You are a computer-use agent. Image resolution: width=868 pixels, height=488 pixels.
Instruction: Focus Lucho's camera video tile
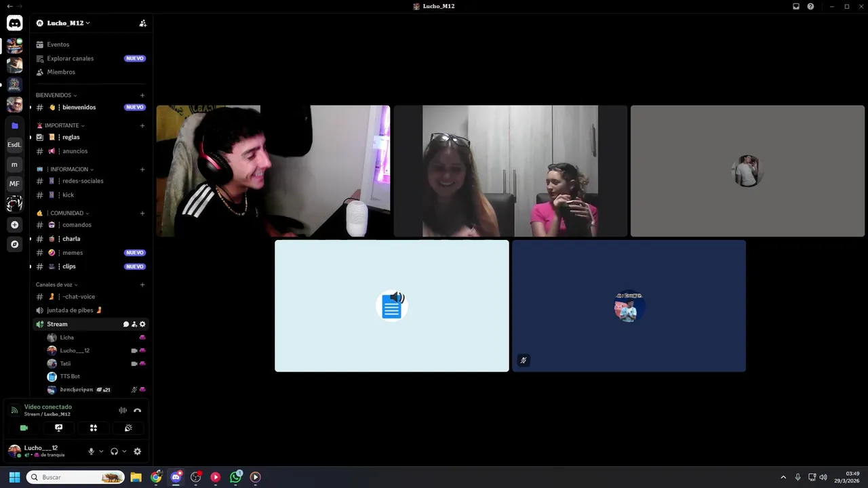pos(273,171)
